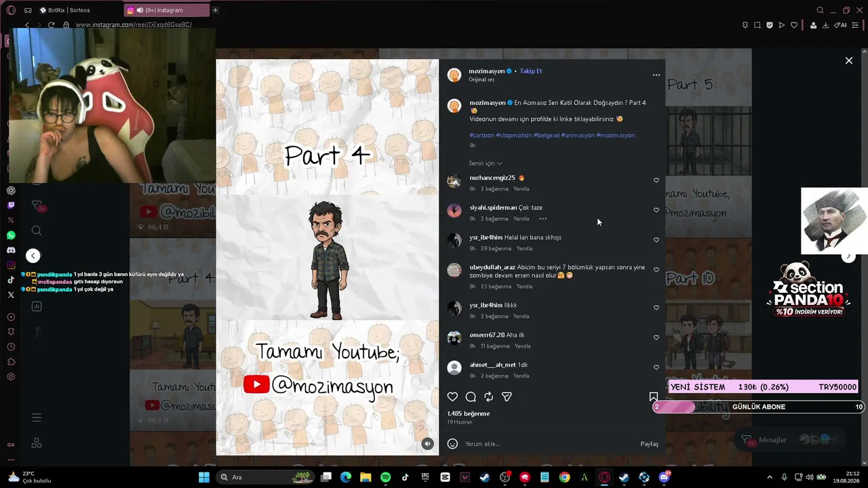Open the comment bubble icon under the post
The width and height of the screenshot is (868, 488).
(x=471, y=396)
